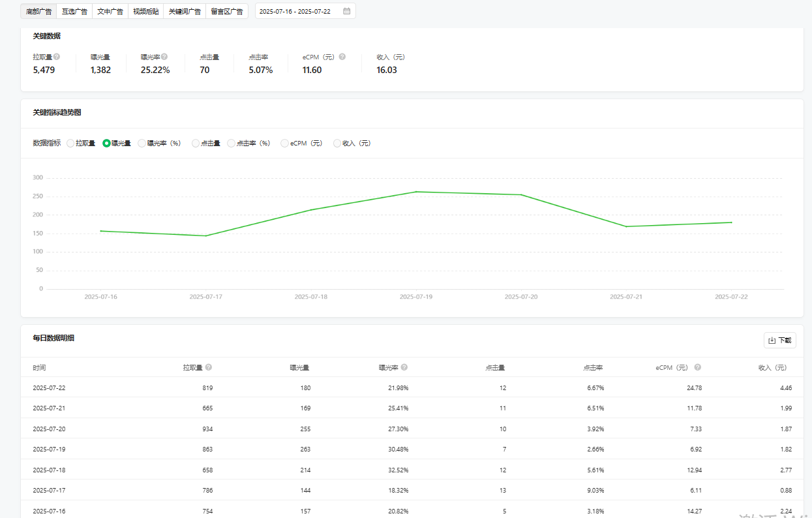Click the eCPM value 12.94 in the table
Image resolution: width=812 pixels, height=518 pixels.
pos(695,470)
